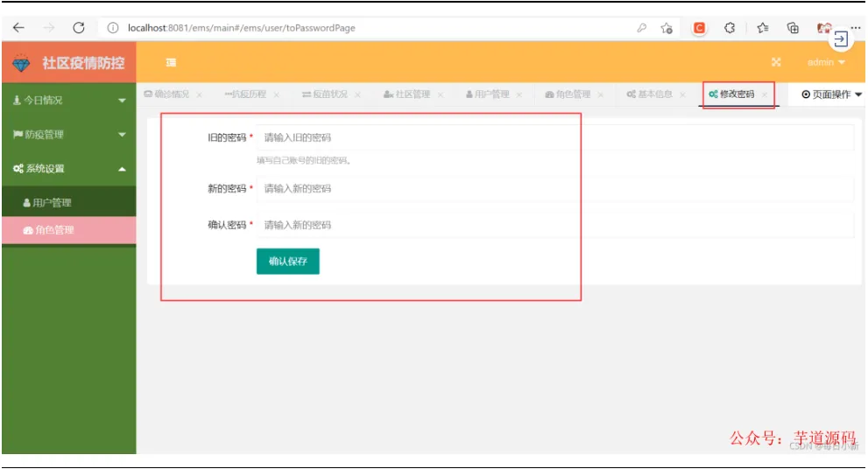Switch to the 确诊情况 tab
The height and width of the screenshot is (469, 868).
point(166,94)
